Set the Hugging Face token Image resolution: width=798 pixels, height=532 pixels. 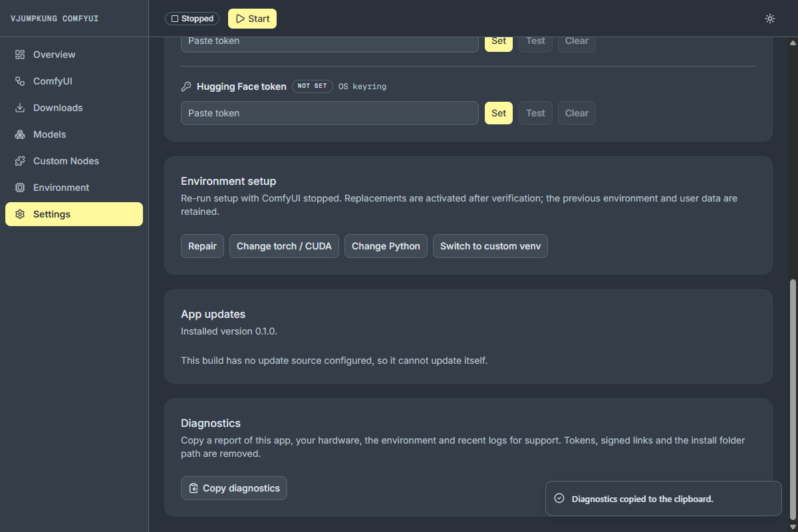click(x=499, y=113)
